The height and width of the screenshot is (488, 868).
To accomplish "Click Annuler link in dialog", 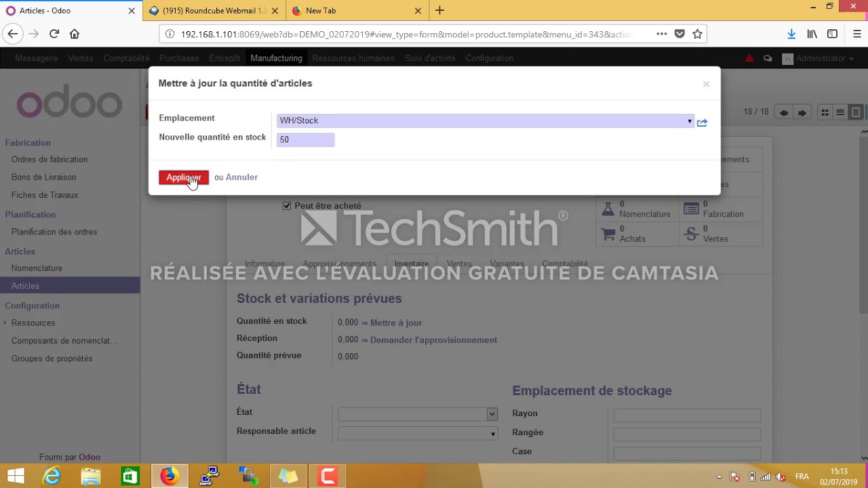I will click(x=241, y=178).
